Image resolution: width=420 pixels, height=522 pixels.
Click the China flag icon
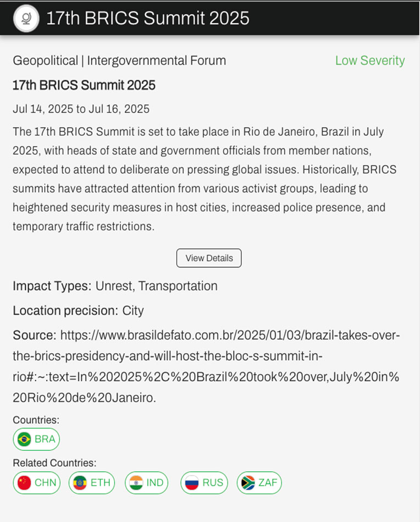click(x=24, y=482)
